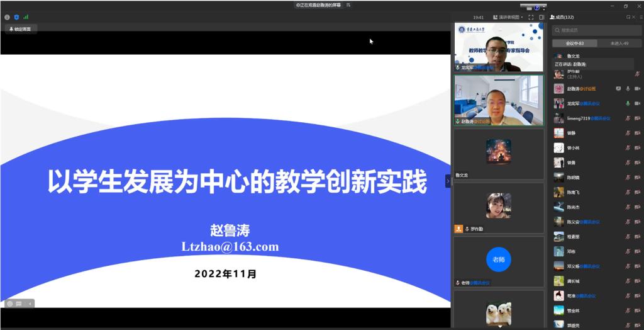Open the blue security shield icon
Image resolution: width=644 pixels, height=330 pixels.
pyautogui.click(x=16, y=17)
